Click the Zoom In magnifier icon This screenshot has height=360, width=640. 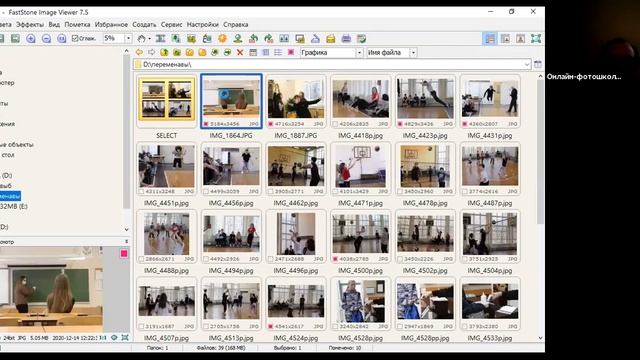(x=31, y=39)
